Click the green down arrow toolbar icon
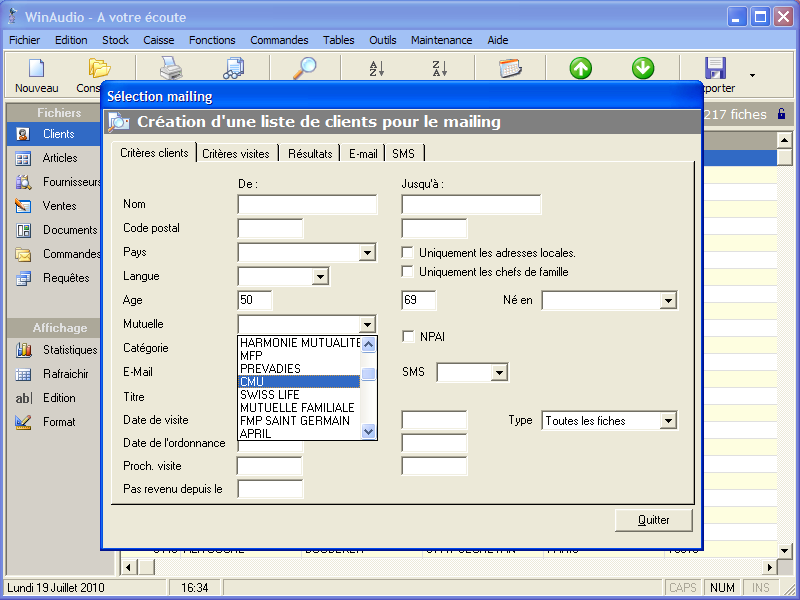 click(643, 68)
